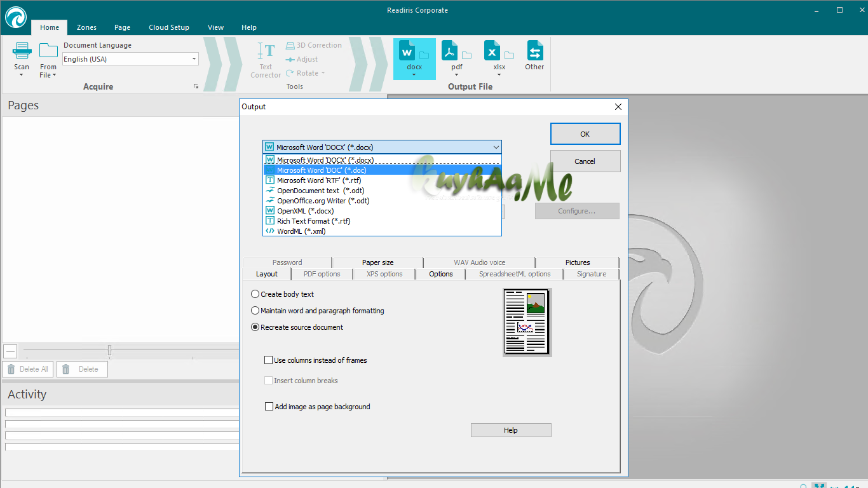This screenshot has width=868, height=488.
Task: Click the Scan printer icon
Action: 22,51
